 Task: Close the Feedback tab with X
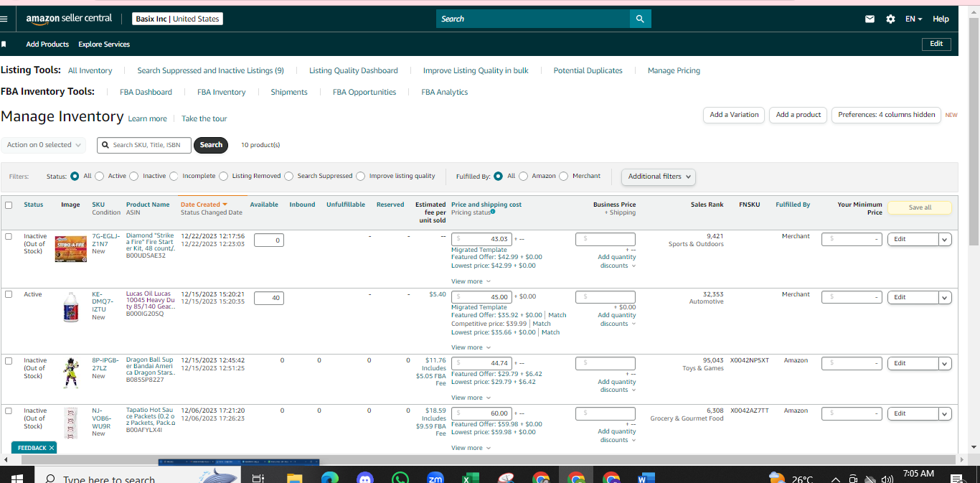[52, 448]
